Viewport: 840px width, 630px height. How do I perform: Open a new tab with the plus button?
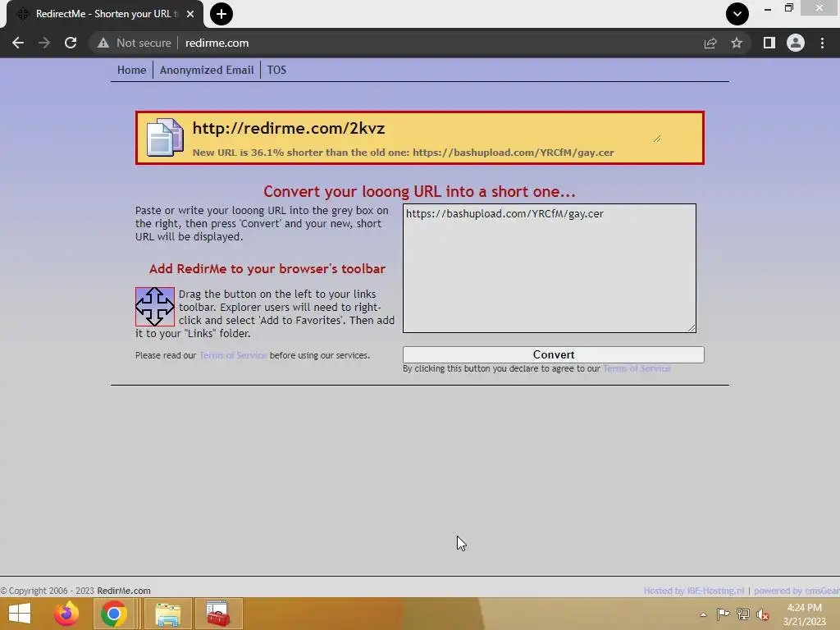pyautogui.click(x=221, y=14)
